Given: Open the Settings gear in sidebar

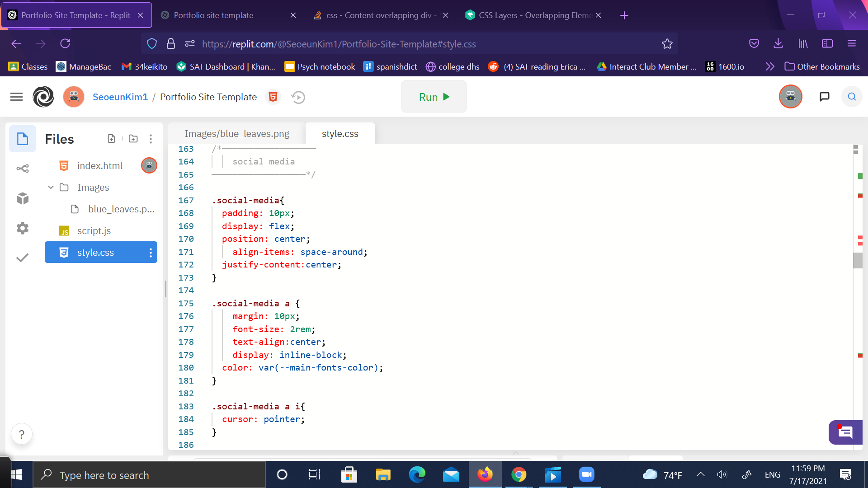Looking at the screenshot, I should 23,228.
